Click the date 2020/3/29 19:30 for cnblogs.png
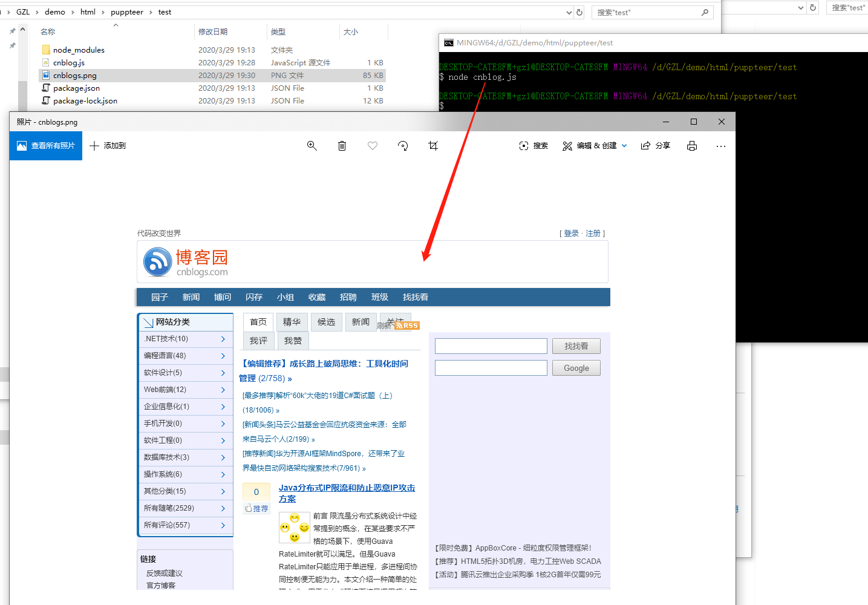Screen dimensions: 868x605 point(227,76)
